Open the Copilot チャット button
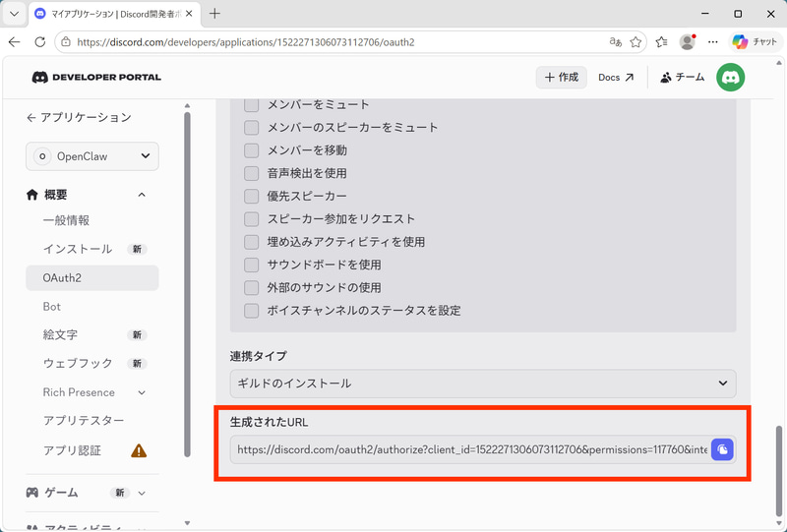 tap(755, 42)
